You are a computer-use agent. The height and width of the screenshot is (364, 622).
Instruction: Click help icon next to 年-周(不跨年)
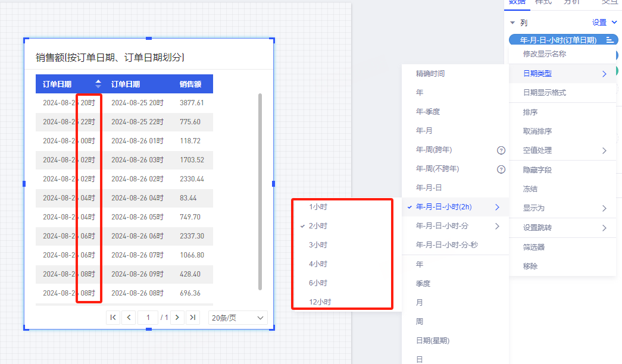(x=501, y=169)
